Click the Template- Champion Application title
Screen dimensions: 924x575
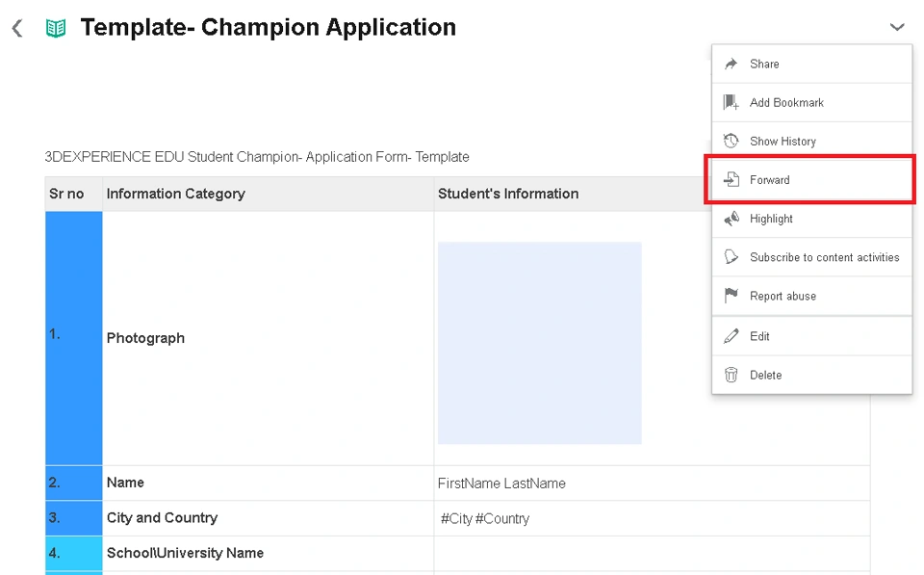point(268,28)
